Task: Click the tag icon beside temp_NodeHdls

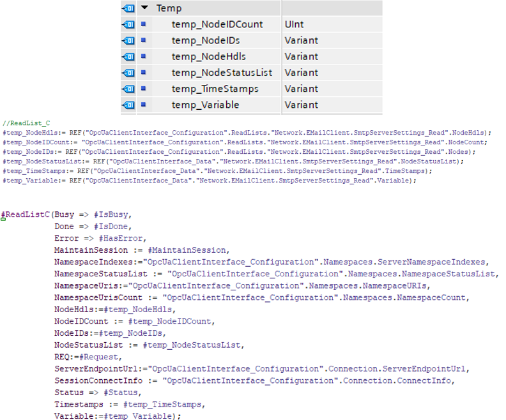Action: click(127, 57)
